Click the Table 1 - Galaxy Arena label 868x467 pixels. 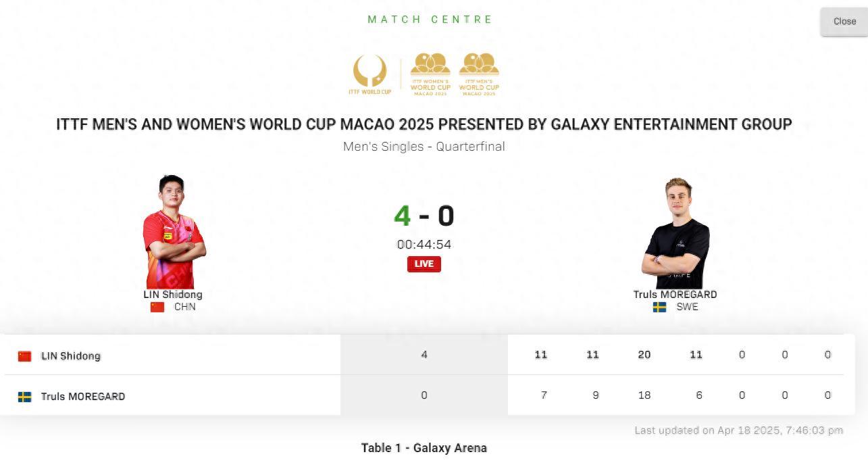(424, 447)
